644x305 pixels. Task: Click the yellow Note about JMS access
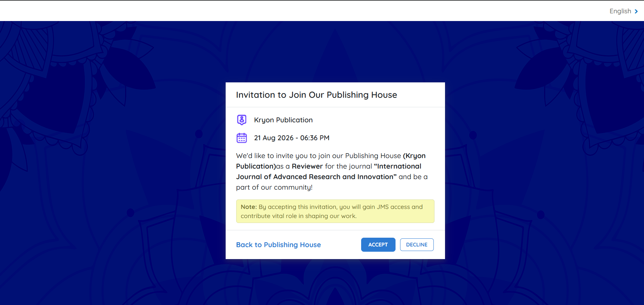coord(335,211)
